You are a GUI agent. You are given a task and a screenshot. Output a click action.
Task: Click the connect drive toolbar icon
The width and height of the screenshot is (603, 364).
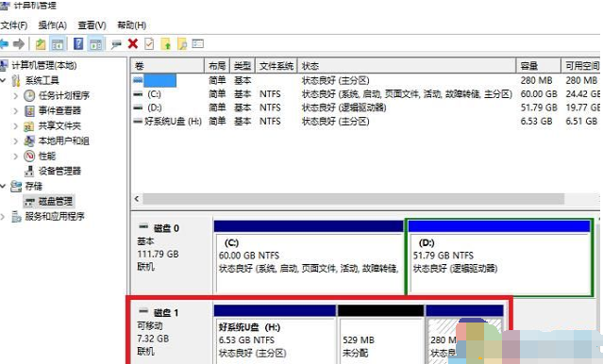(x=116, y=44)
